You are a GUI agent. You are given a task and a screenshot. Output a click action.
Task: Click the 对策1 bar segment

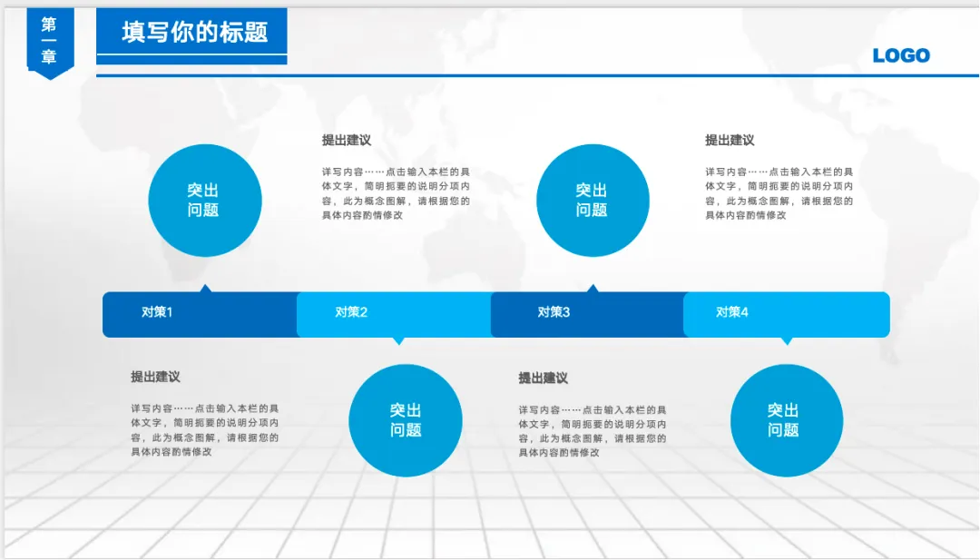pyautogui.click(x=200, y=314)
